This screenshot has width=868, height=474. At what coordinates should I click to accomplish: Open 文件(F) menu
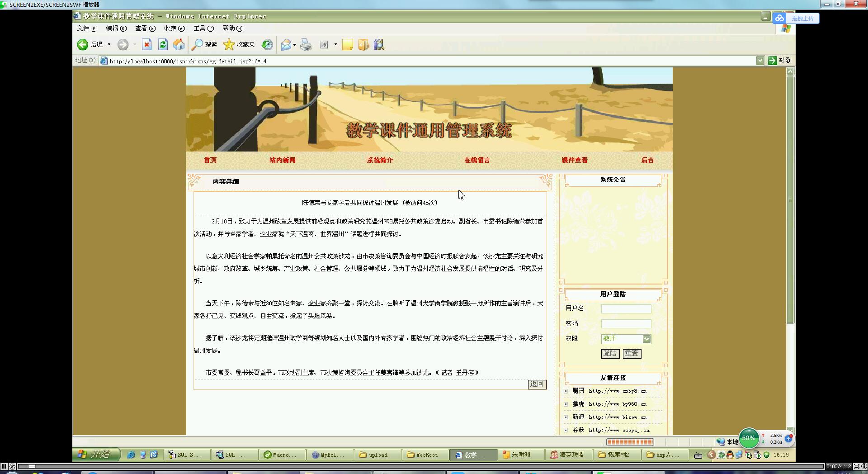point(87,28)
